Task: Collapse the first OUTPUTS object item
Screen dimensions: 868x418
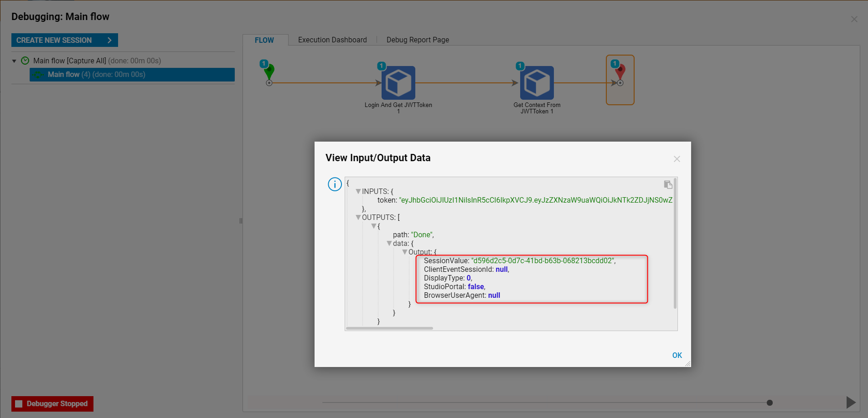Action: click(374, 226)
